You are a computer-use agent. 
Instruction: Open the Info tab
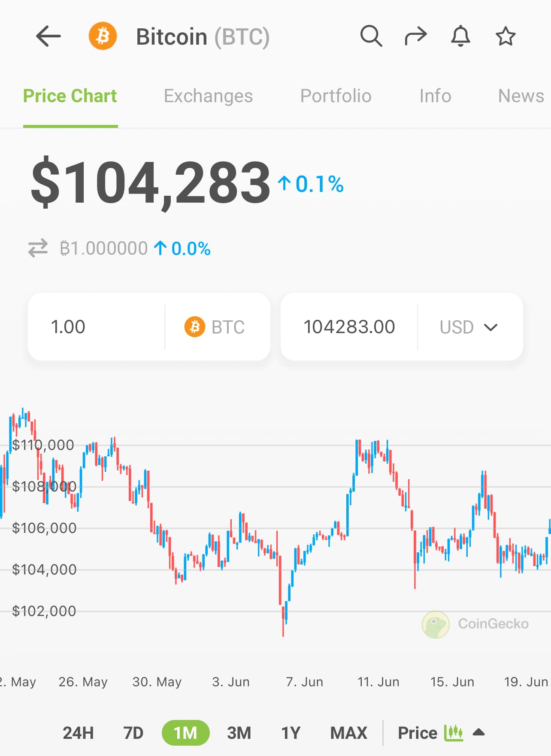pos(435,96)
